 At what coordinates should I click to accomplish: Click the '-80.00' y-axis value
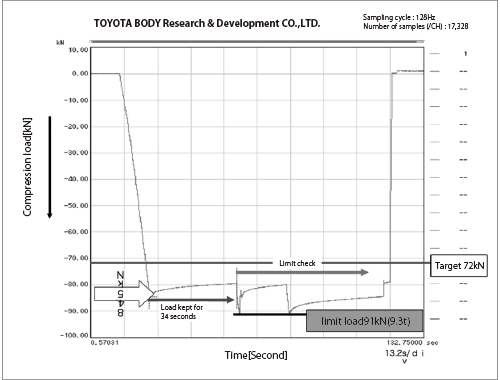77,284
